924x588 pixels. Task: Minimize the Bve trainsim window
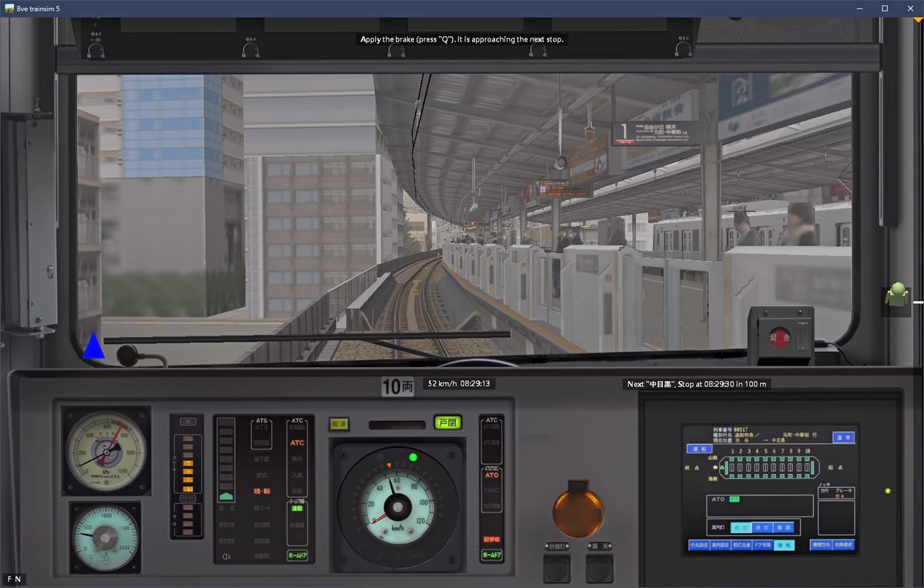coord(859,8)
